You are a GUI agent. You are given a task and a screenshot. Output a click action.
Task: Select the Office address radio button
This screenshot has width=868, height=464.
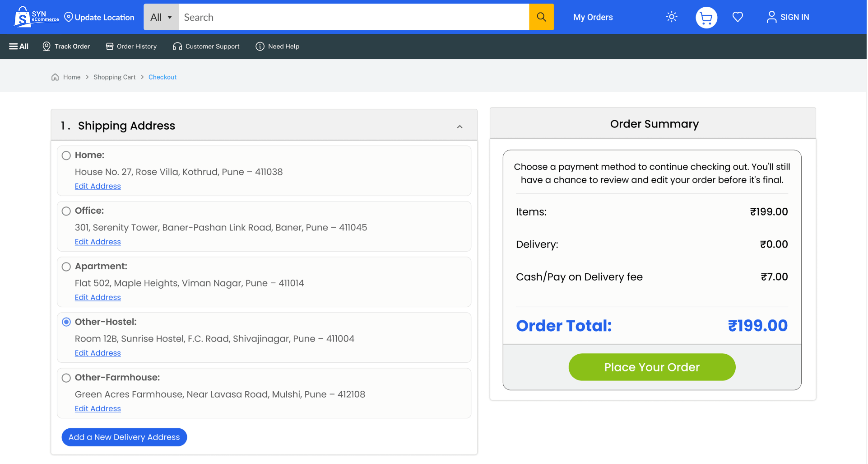pyautogui.click(x=66, y=211)
